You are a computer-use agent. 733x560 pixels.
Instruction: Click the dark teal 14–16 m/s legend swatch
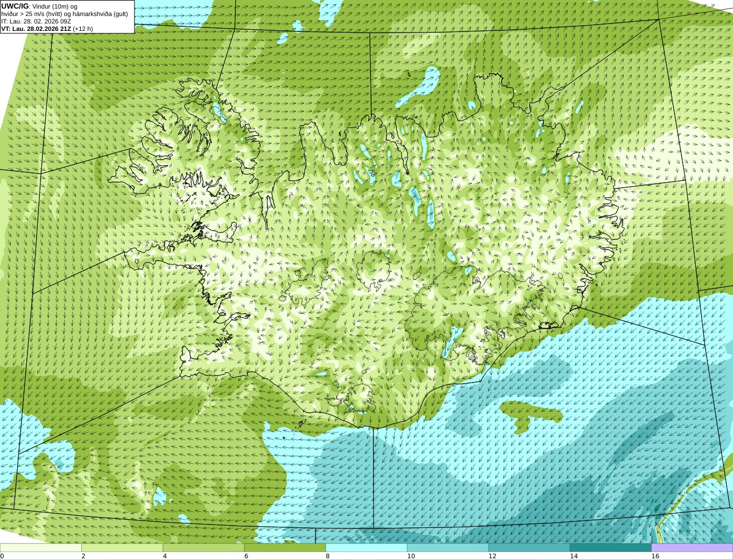610,547
